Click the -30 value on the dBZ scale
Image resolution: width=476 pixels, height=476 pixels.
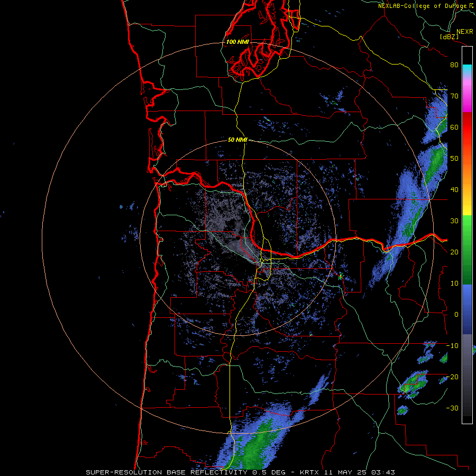point(452,408)
